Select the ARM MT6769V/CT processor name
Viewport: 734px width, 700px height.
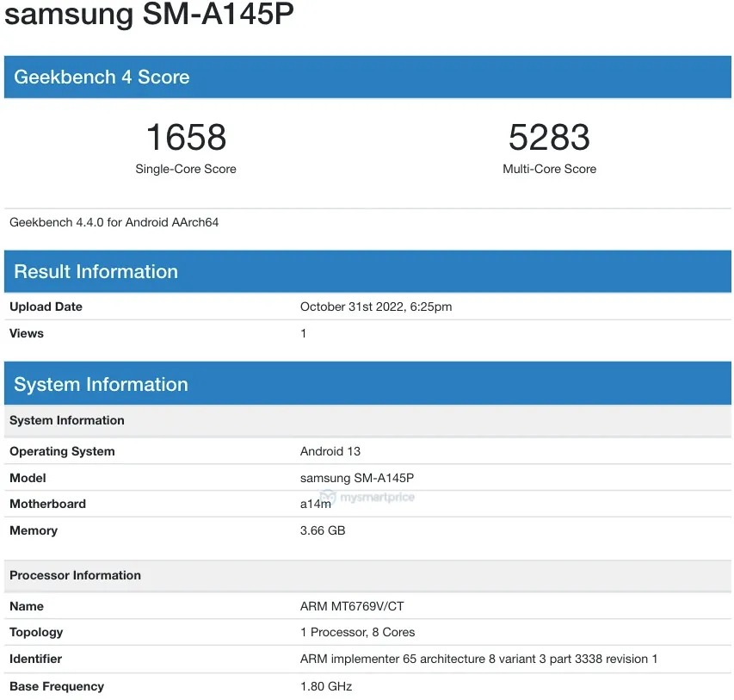(x=354, y=605)
